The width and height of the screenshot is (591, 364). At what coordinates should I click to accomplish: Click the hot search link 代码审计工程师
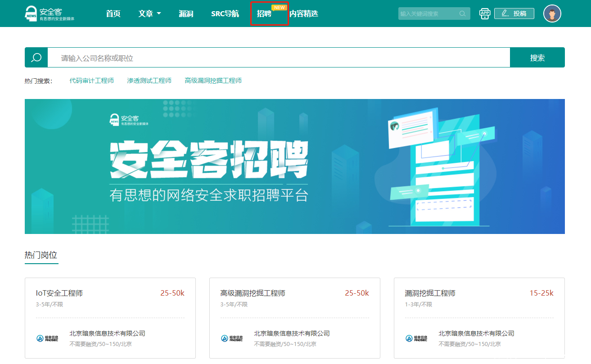(x=92, y=81)
